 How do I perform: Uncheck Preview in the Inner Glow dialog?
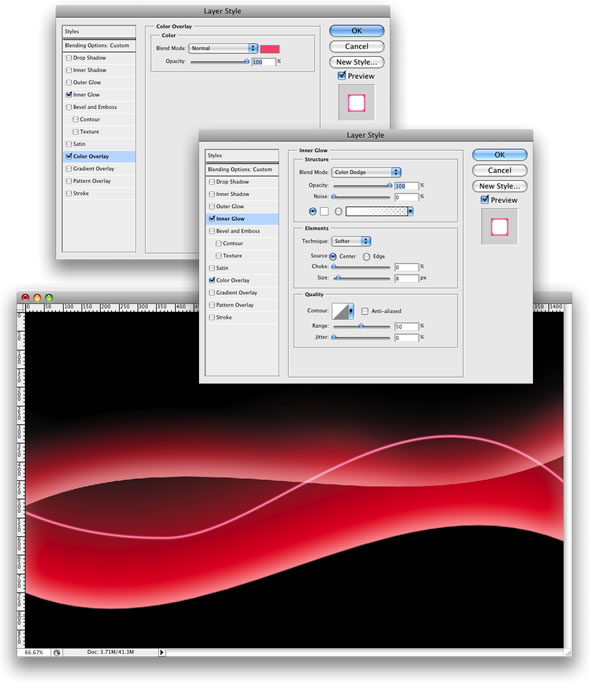[x=485, y=200]
